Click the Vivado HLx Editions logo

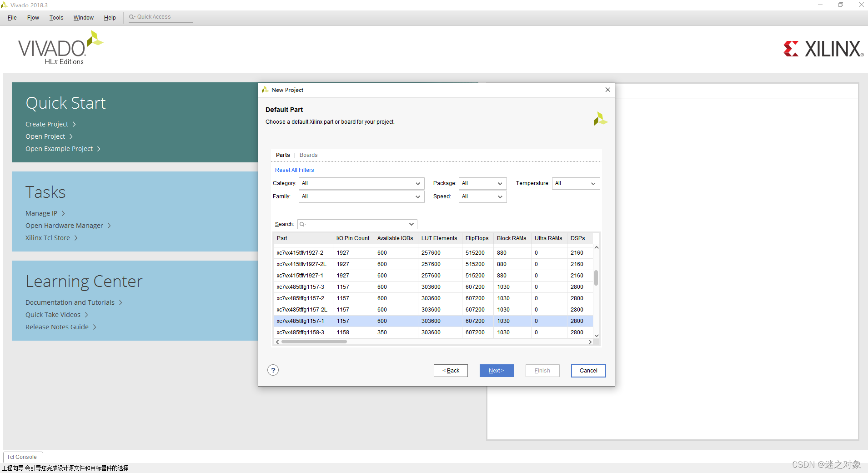(60, 48)
